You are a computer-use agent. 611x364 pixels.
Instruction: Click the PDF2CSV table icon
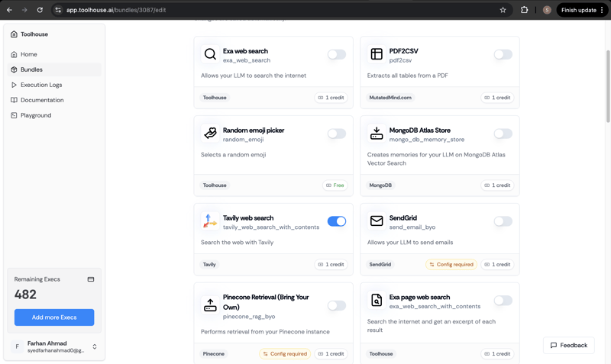377,54
